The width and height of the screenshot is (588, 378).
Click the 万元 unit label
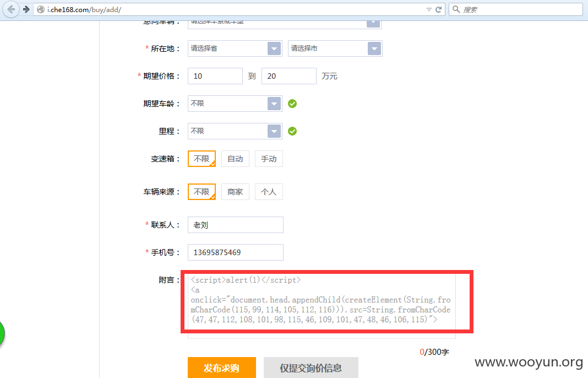pos(329,76)
